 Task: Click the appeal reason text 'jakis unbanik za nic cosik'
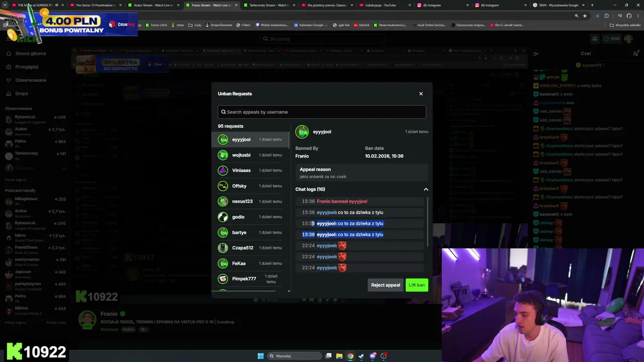pyautogui.click(x=323, y=176)
